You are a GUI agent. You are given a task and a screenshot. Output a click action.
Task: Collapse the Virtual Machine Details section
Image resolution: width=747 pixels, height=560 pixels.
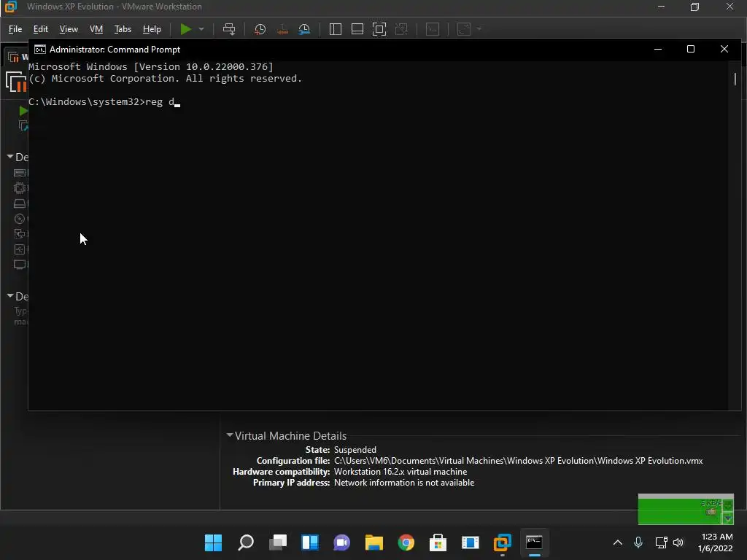[230, 435]
